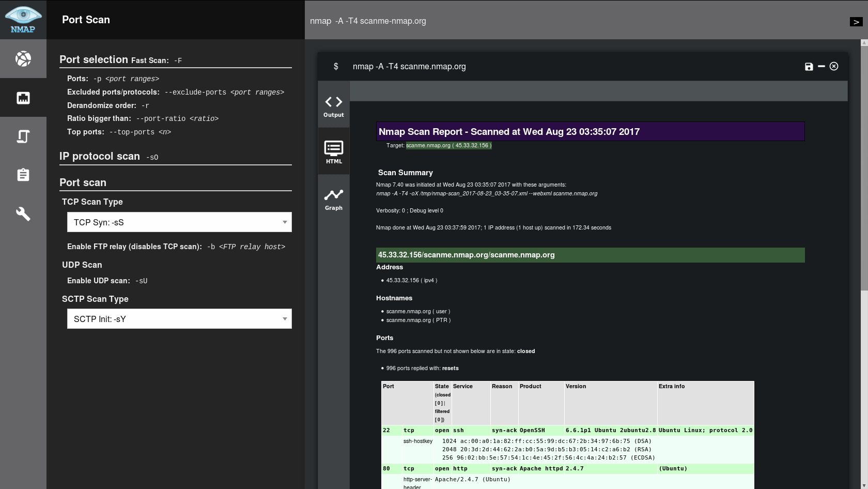Open the clipboard sidebar section
Image resolution: width=868 pixels, height=489 pixels.
23,175
